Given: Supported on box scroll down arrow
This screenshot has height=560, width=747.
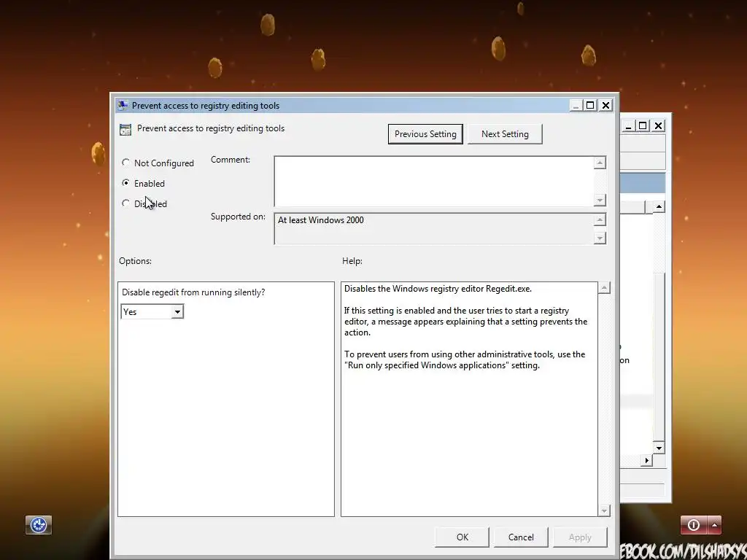Looking at the screenshot, I should [600, 238].
